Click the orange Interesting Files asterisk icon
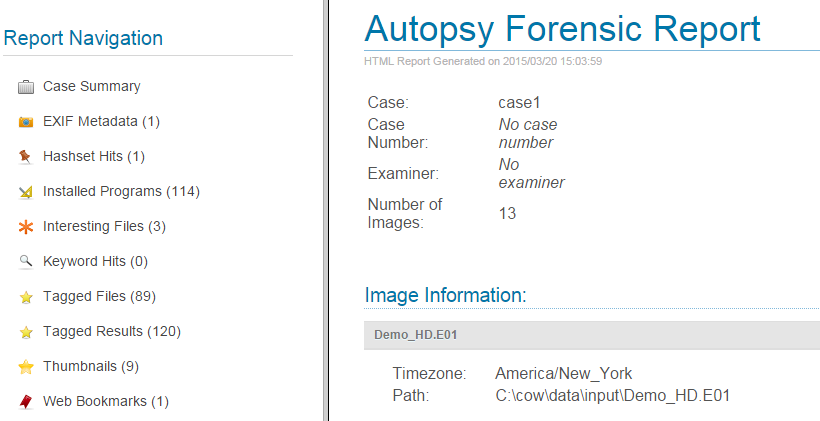 point(26,227)
